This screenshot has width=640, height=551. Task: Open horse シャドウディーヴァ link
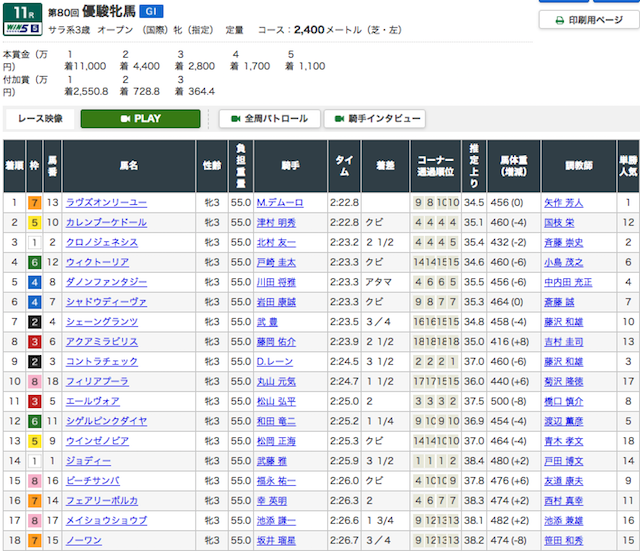click(106, 302)
